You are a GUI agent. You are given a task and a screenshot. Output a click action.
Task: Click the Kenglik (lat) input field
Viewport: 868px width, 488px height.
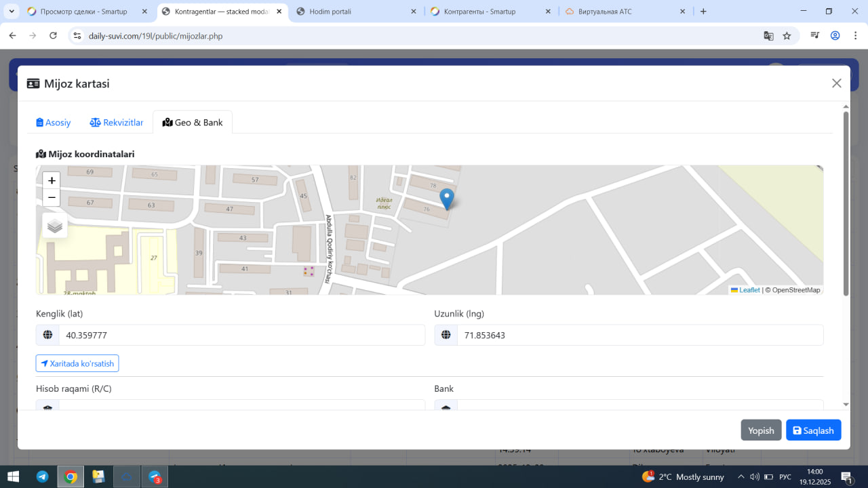point(241,335)
